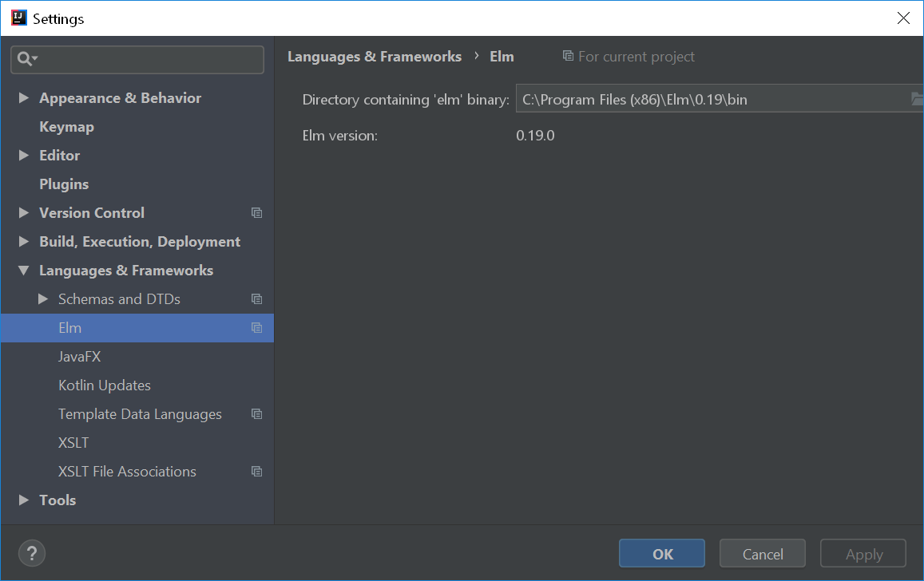
Task: Click the project-level icon beside Version Control
Action: pyautogui.click(x=256, y=212)
